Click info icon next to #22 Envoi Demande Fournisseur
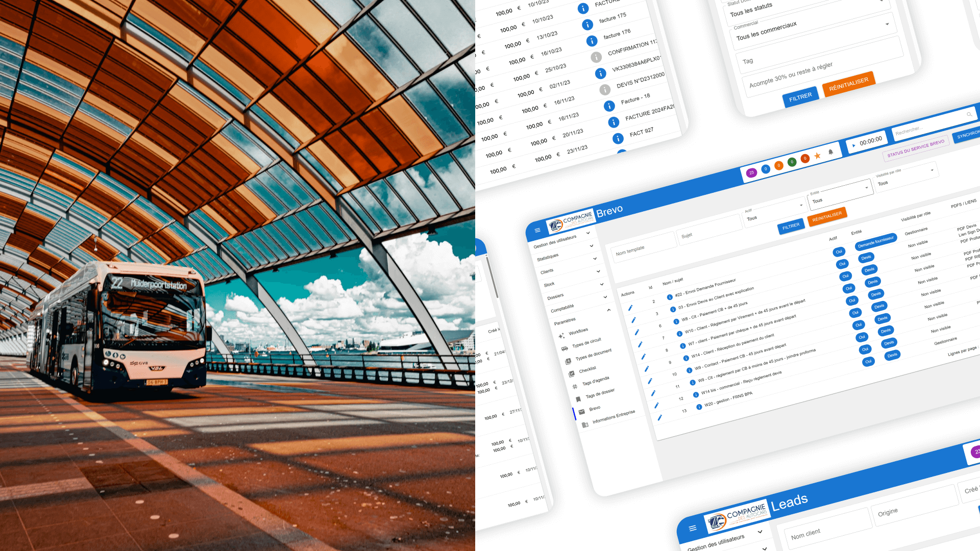This screenshot has height=551, width=980. [x=670, y=297]
